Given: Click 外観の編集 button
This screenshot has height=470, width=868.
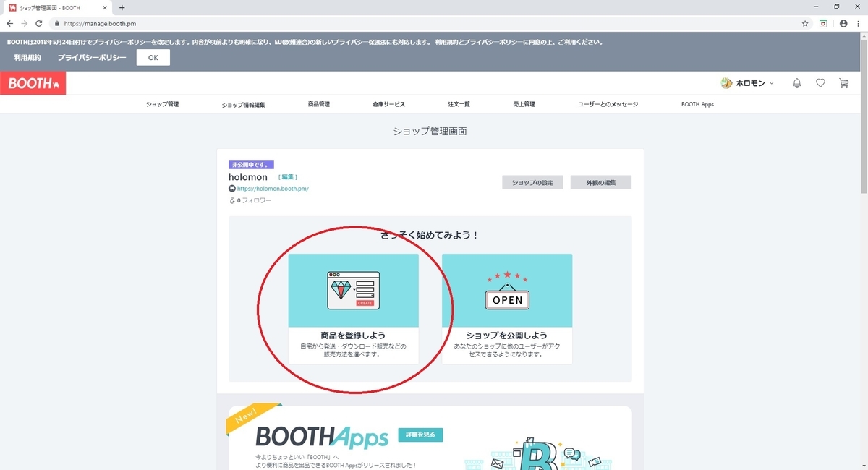Looking at the screenshot, I should click(600, 182).
